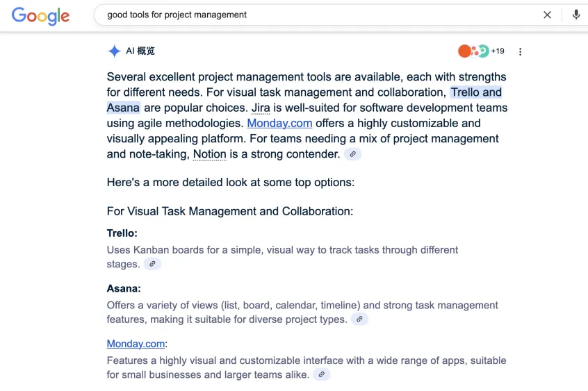This screenshot has height=391, width=588.
Task: Open the source link chip after the Asana description
Action: click(359, 319)
